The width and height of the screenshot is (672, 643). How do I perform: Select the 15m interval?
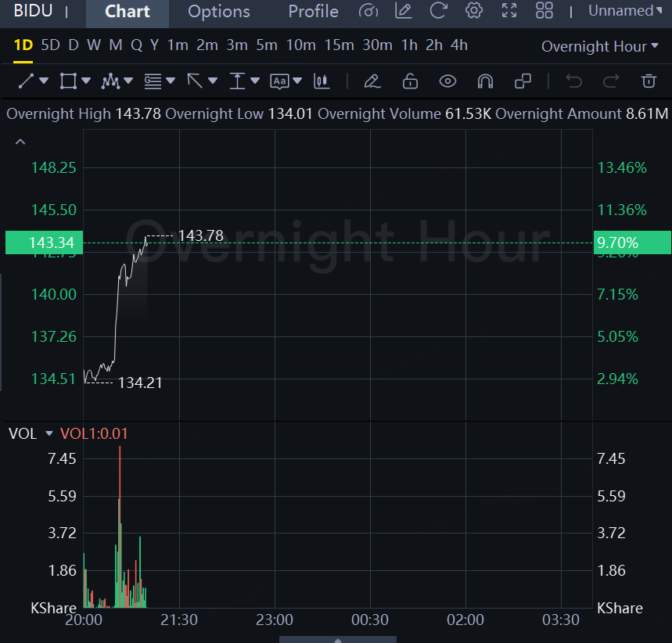[339, 45]
